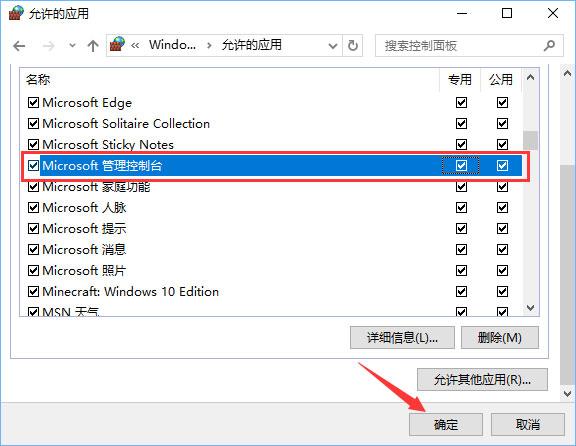This screenshot has height=446, width=576.
Task: Toggle 公用 checkbox for Microsoft 提示
Action: tap(503, 229)
